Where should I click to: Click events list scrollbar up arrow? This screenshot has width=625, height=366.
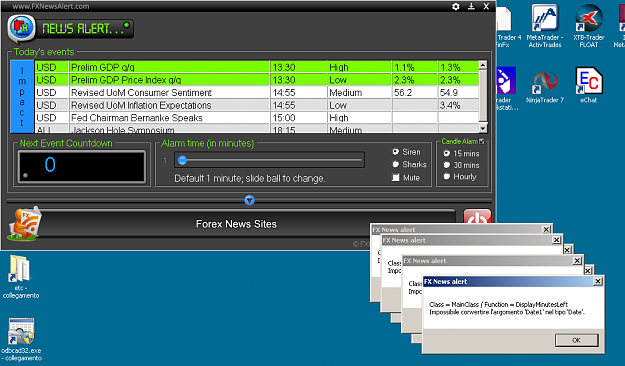pyautogui.click(x=483, y=65)
